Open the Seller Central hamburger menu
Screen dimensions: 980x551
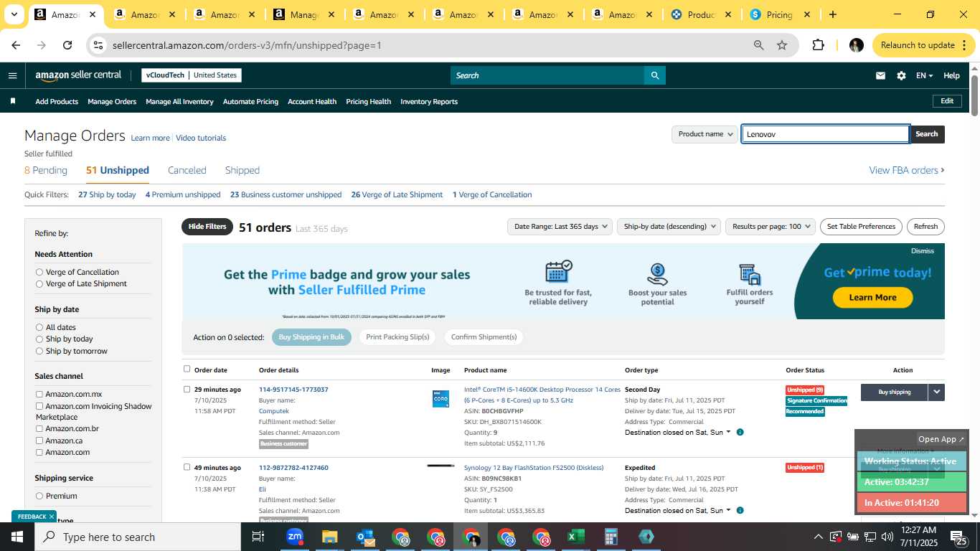[x=12, y=75]
